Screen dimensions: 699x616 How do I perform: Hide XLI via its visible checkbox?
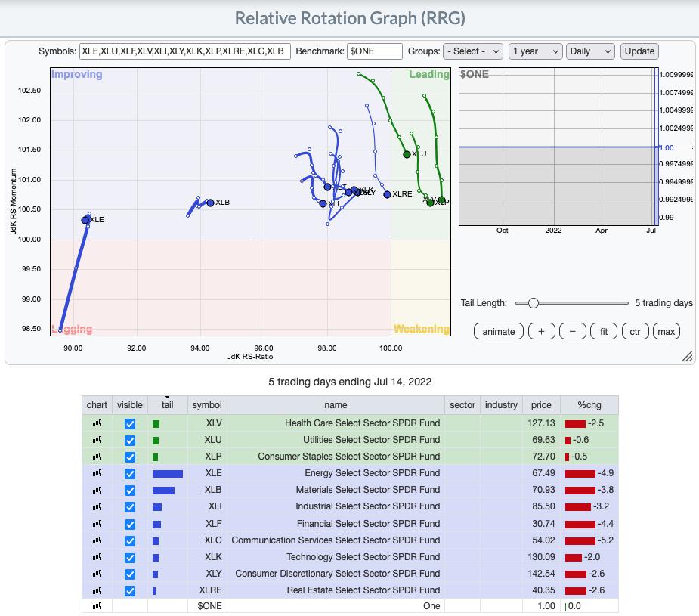pos(130,507)
